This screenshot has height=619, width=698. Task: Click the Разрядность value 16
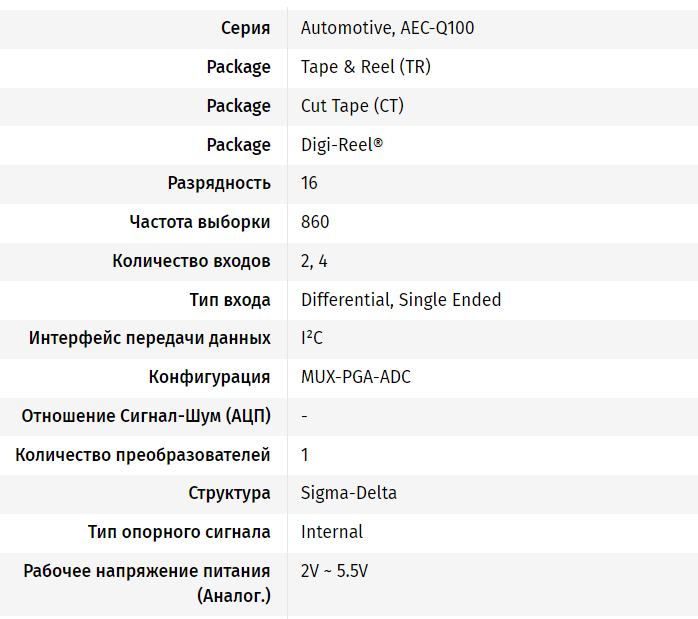pos(309,183)
